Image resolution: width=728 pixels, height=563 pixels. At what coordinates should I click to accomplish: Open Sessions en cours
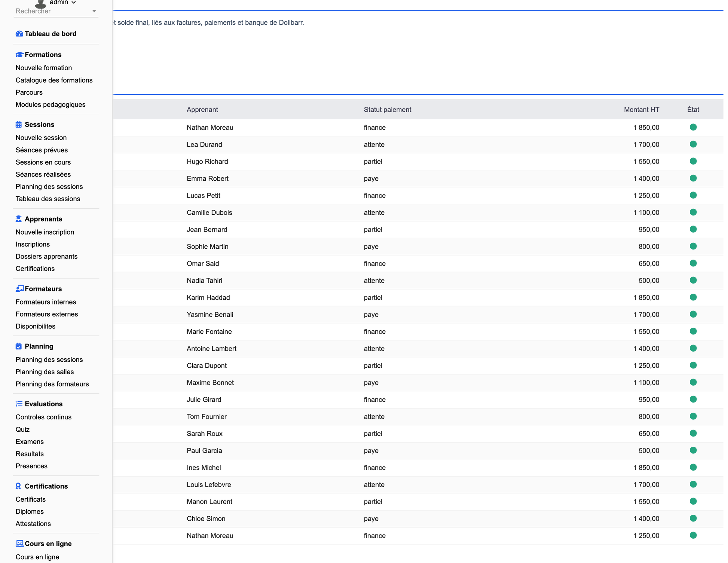pyautogui.click(x=43, y=162)
